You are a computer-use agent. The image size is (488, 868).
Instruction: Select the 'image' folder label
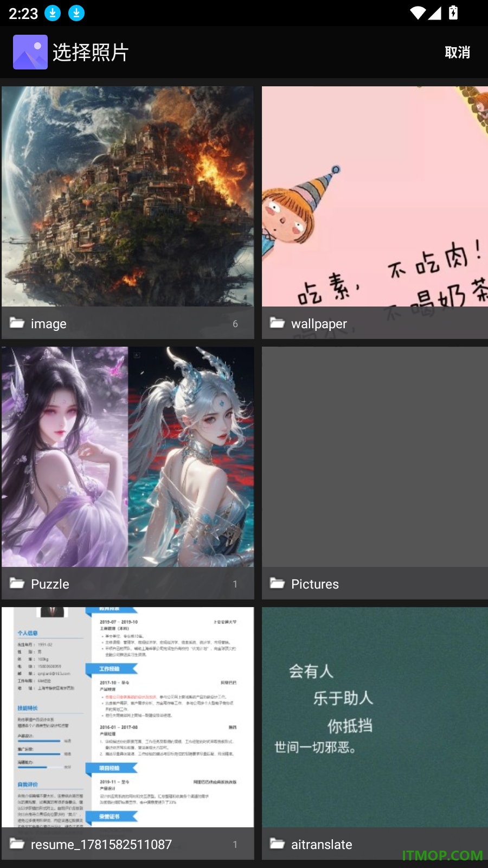tap(49, 324)
